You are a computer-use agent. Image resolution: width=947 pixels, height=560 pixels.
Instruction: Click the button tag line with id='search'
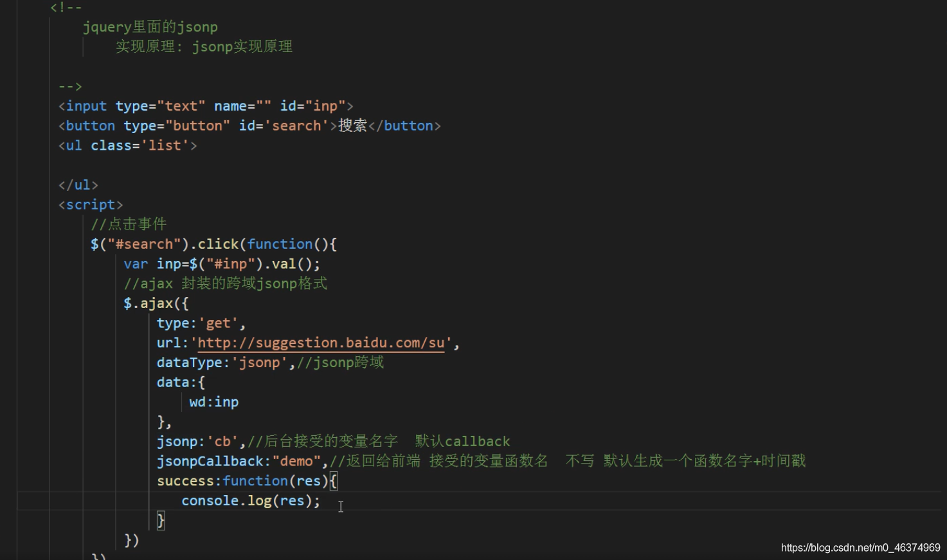[249, 126]
